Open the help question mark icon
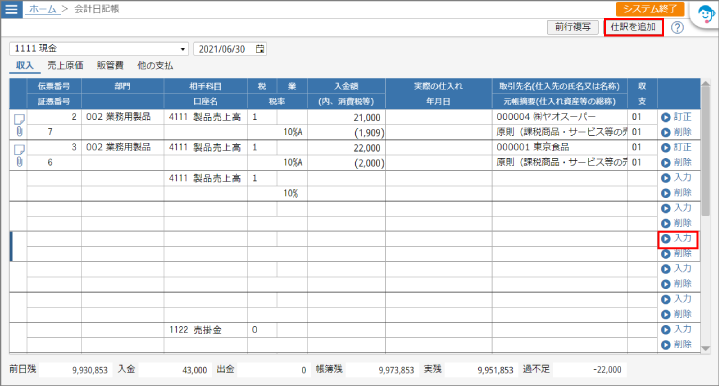719x386 pixels. (x=677, y=28)
